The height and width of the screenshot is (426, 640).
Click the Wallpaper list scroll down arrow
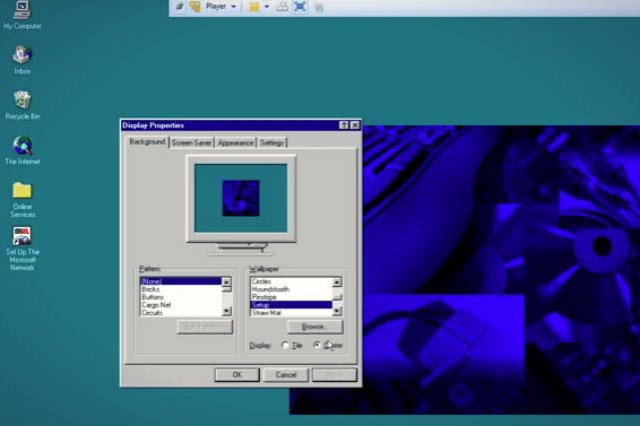click(x=337, y=311)
